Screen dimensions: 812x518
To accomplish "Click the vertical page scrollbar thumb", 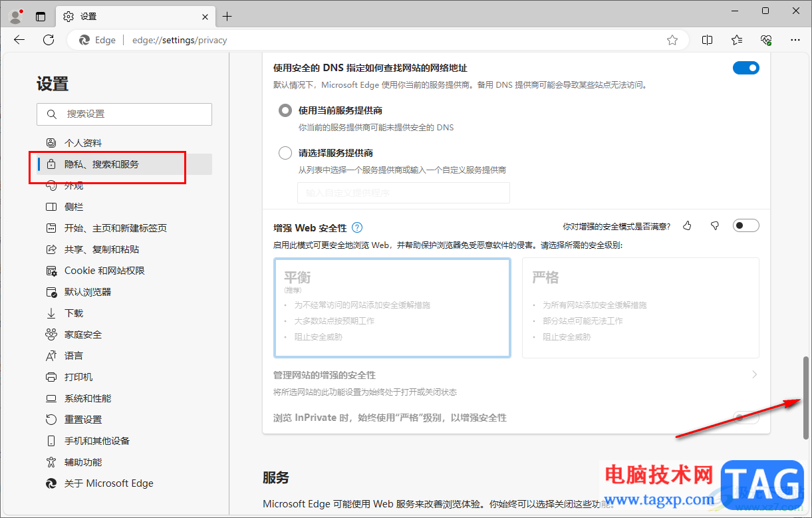I will (x=807, y=398).
